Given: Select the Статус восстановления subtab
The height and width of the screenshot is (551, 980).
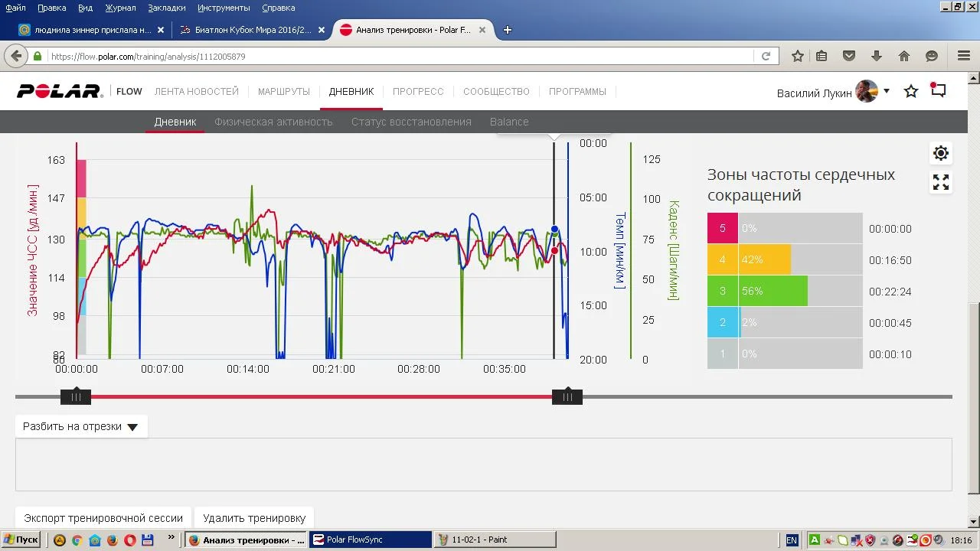Looking at the screenshot, I should click(411, 122).
